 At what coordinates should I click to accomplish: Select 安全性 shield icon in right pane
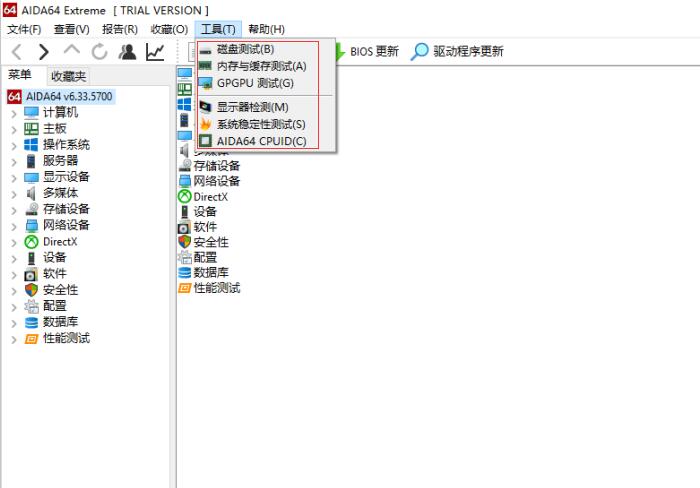(x=185, y=242)
